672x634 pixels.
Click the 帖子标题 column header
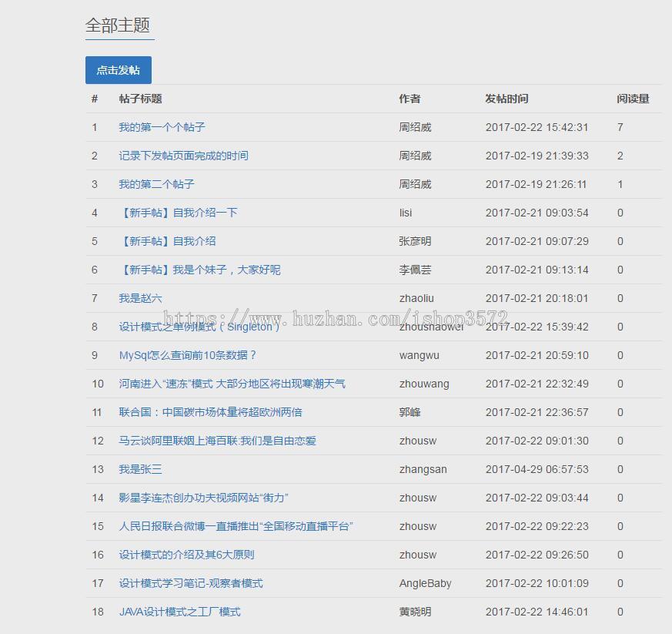[140, 99]
